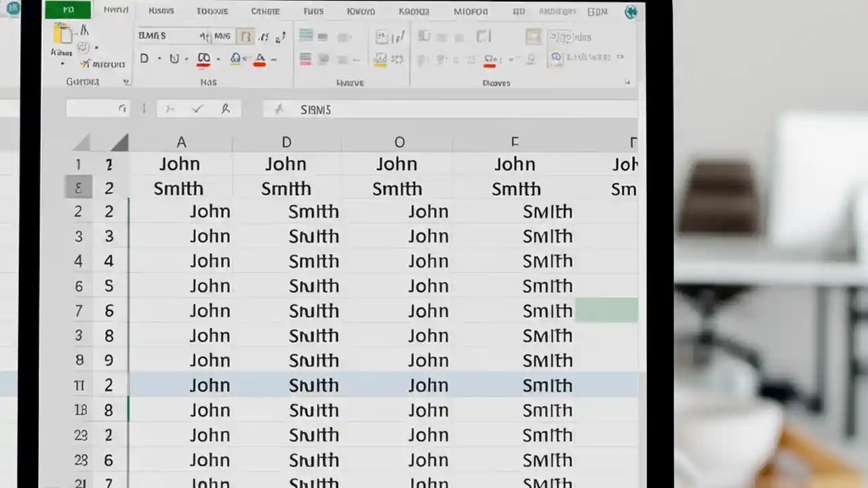This screenshot has width=868, height=488.
Task: Toggle selection of entire column A header
Action: click(181, 142)
